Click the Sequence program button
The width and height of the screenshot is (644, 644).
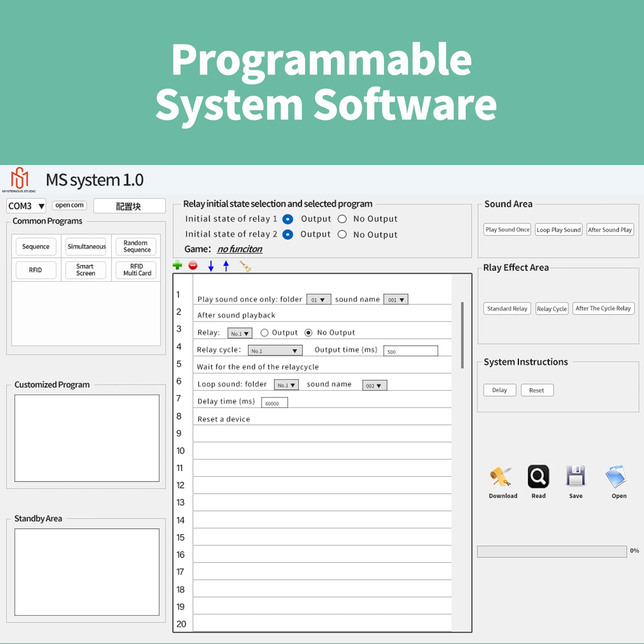point(36,246)
